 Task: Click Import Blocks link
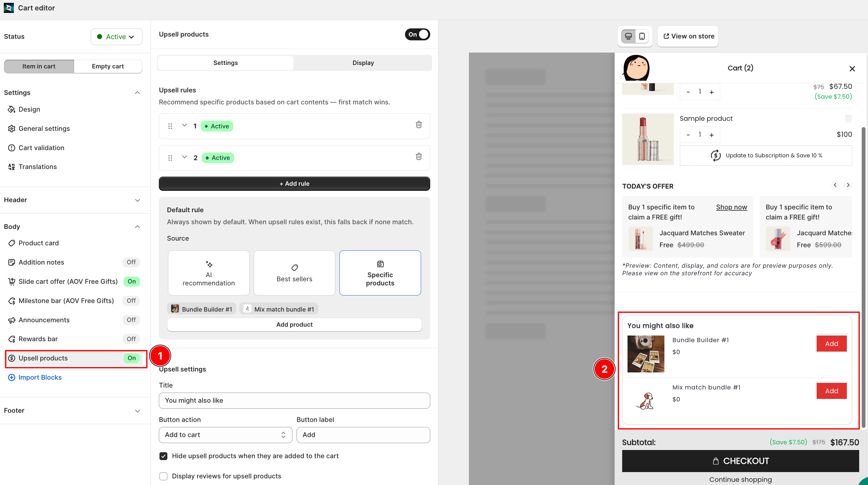point(40,377)
